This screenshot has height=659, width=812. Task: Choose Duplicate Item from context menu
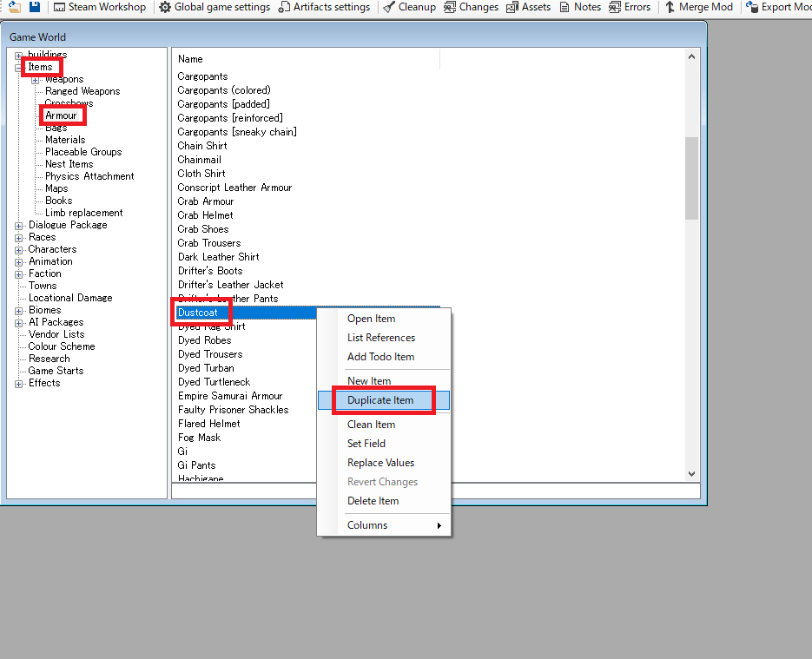click(x=384, y=400)
